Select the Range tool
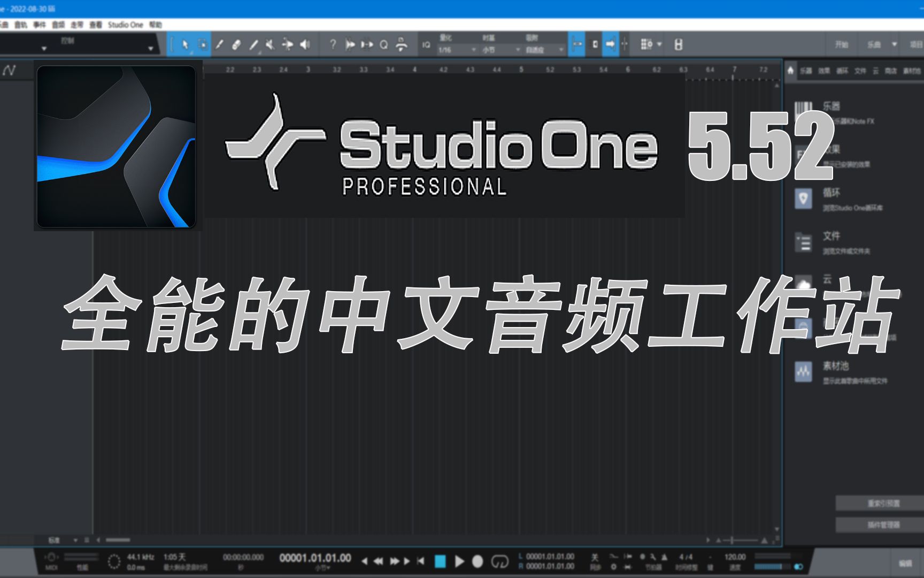This screenshot has height=578, width=924. [203, 44]
